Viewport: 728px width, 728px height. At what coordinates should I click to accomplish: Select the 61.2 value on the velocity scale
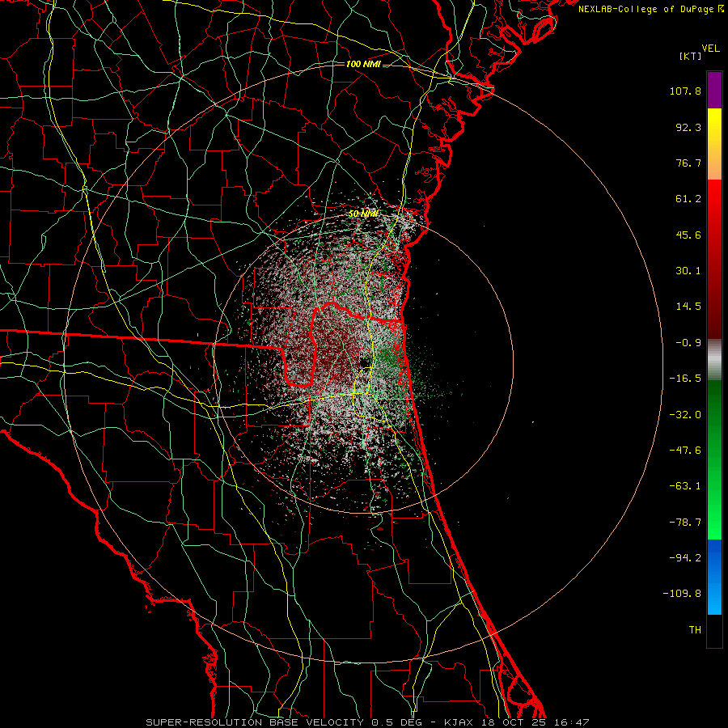pos(688,199)
